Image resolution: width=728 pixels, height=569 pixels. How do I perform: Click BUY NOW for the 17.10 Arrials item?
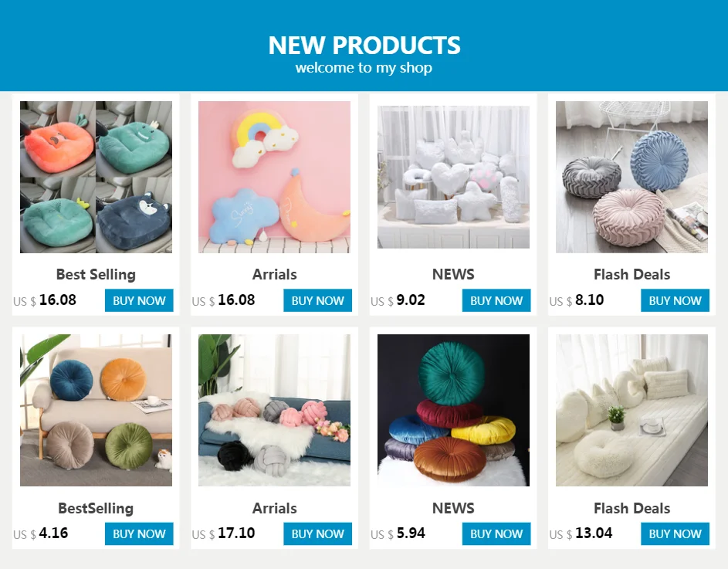coord(317,533)
